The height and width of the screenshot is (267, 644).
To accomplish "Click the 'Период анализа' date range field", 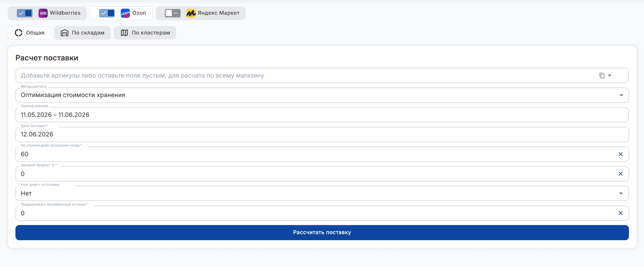I will click(322, 115).
